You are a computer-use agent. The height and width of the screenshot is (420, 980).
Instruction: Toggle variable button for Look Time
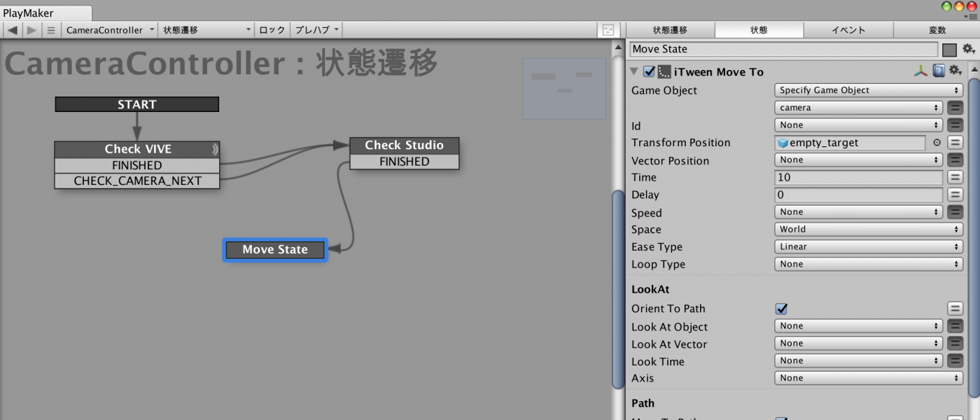955,361
